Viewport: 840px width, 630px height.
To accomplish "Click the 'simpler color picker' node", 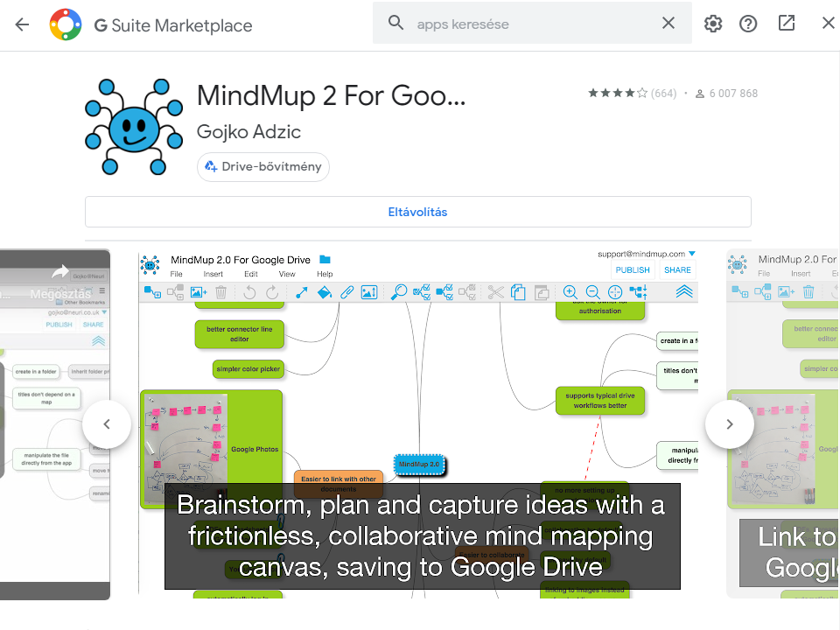I will 248,369.
